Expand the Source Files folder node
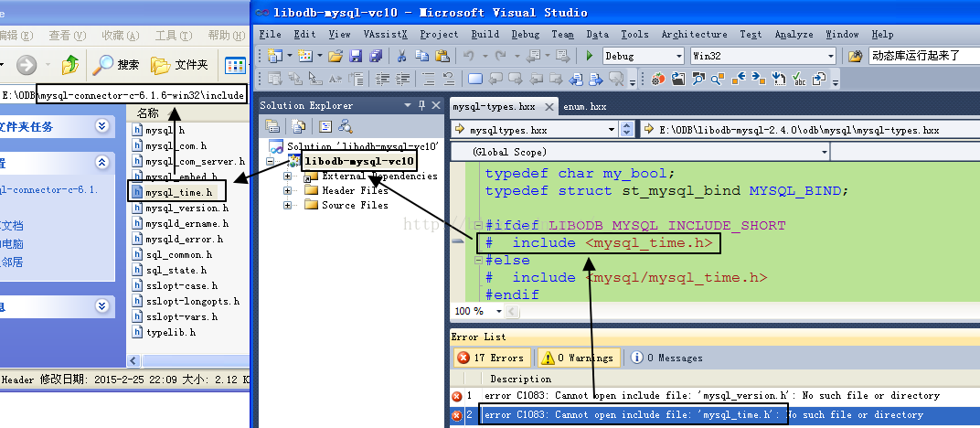Viewport: 980px width, 428px height. (x=287, y=205)
